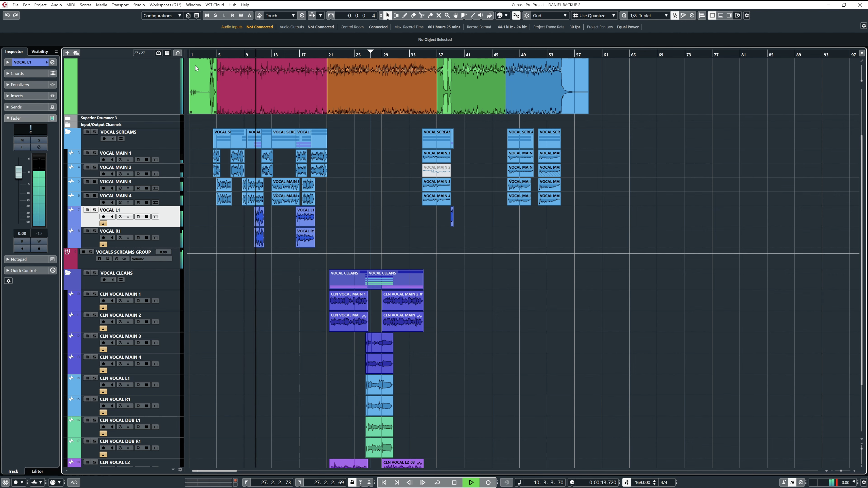Switch to the Editor tab
The height and width of the screenshot is (488, 868).
point(37,471)
